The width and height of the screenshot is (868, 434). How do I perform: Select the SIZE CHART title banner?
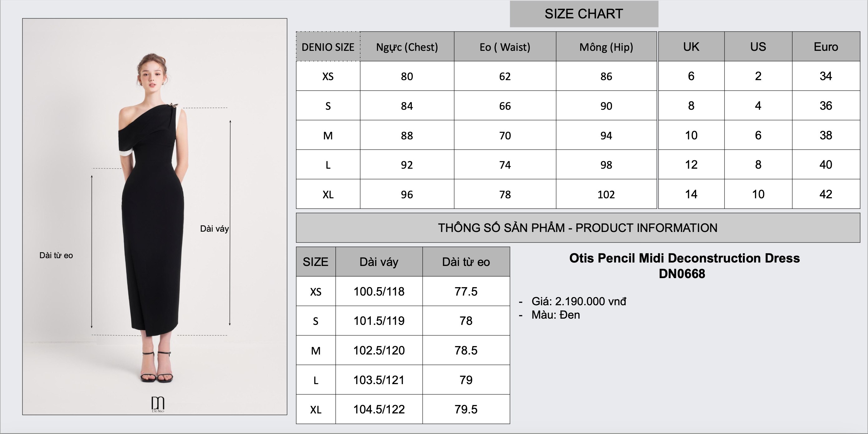click(x=584, y=14)
